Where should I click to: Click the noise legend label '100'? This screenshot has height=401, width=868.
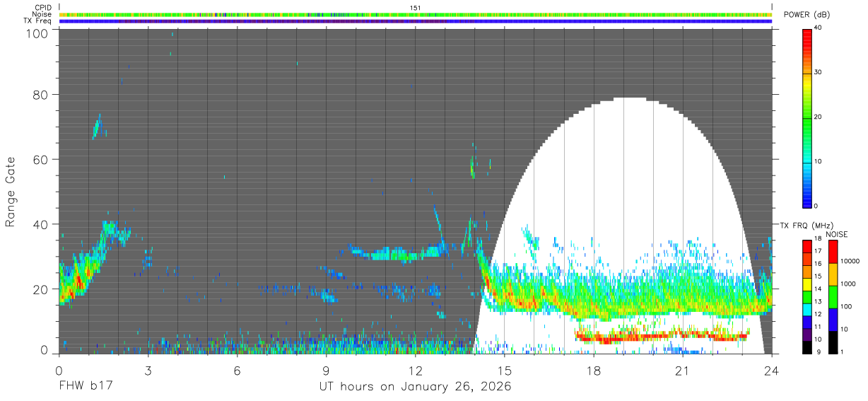tap(845, 306)
